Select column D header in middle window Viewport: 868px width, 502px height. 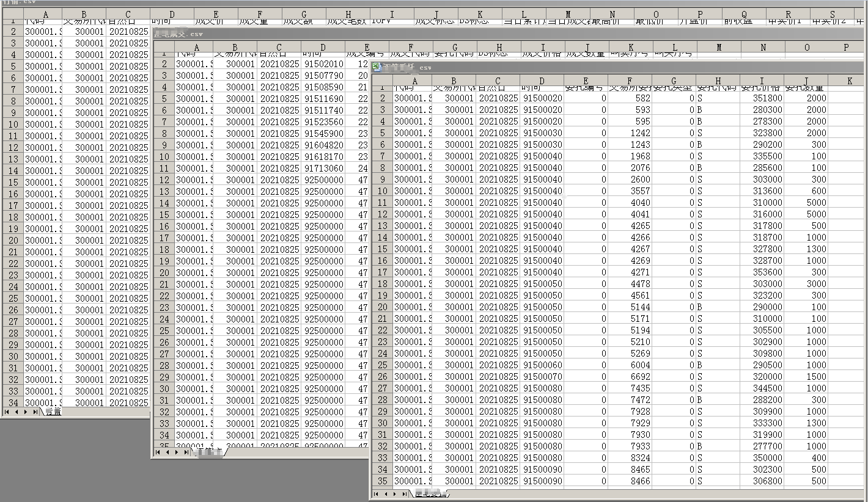click(323, 47)
